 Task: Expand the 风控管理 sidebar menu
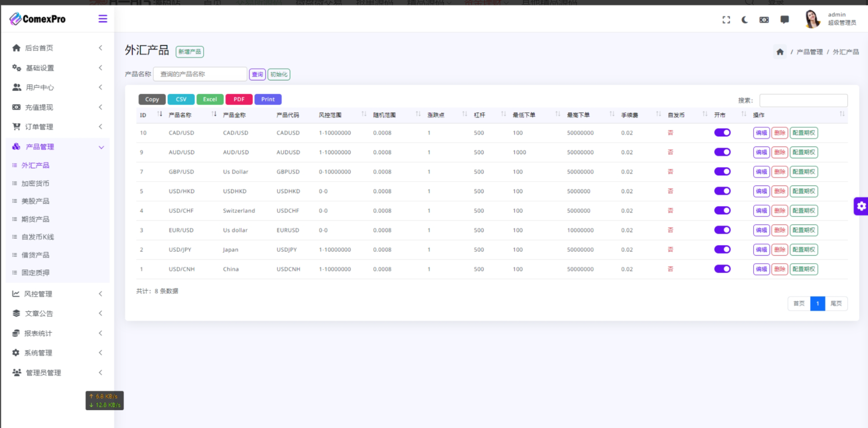click(x=57, y=294)
